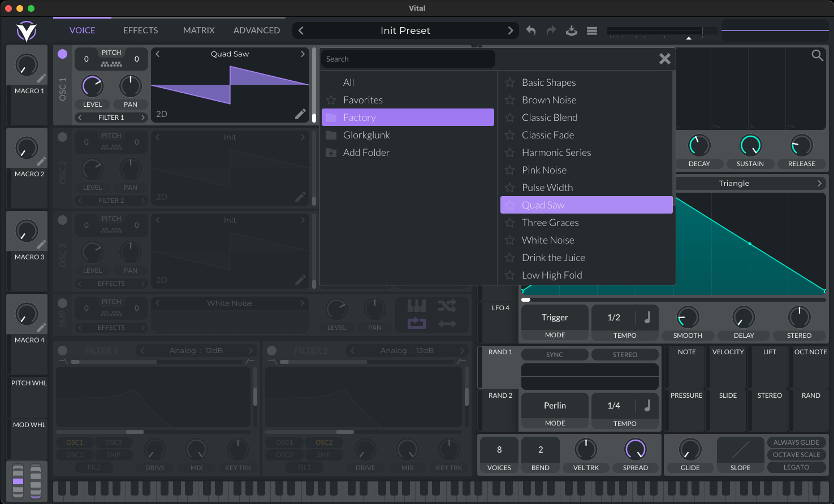Open the hamburger menu icon
This screenshot has width=834, height=504.
pos(592,31)
